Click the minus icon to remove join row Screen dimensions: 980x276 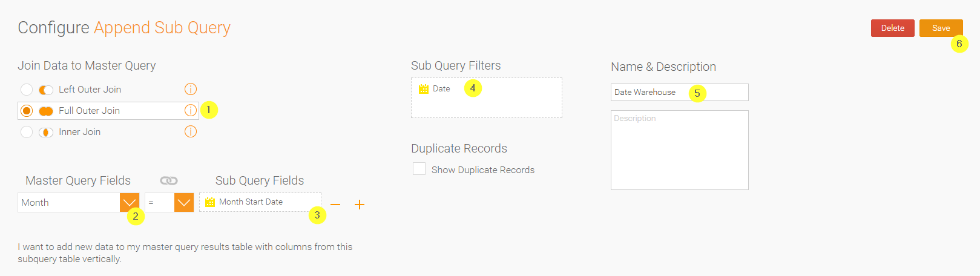[x=335, y=205]
